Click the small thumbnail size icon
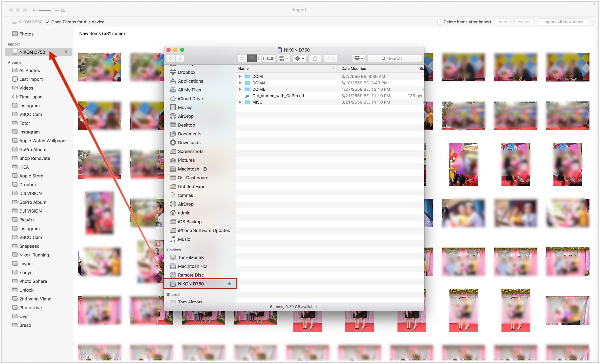 coord(35,10)
